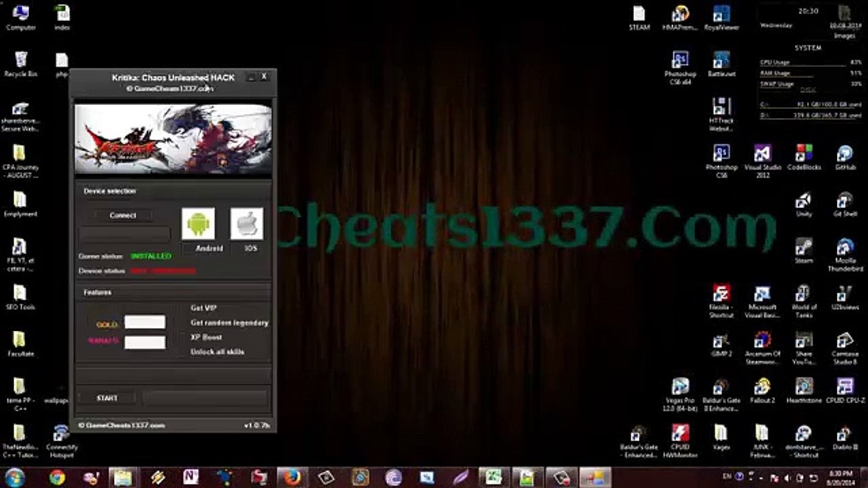Select the iOS Apple device icon
This screenshot has height=488, width=868.
point(247,224)
